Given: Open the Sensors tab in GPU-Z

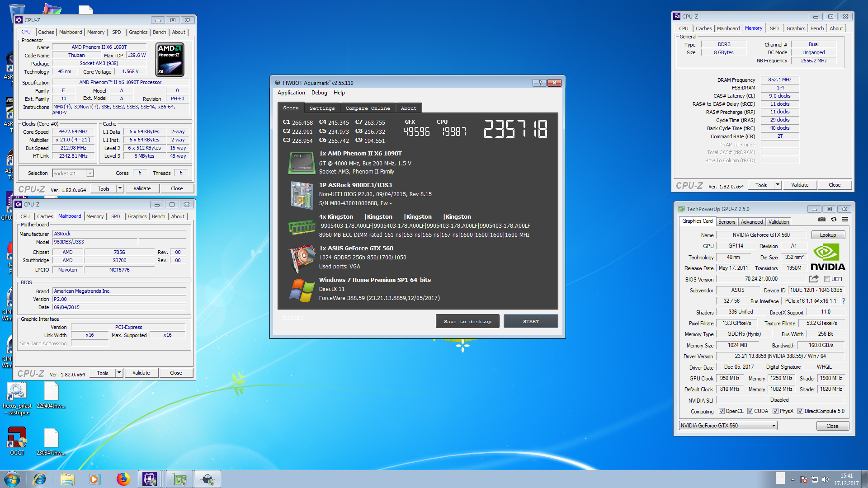Looking at the screenshot, I should click(x=726, y=222).
